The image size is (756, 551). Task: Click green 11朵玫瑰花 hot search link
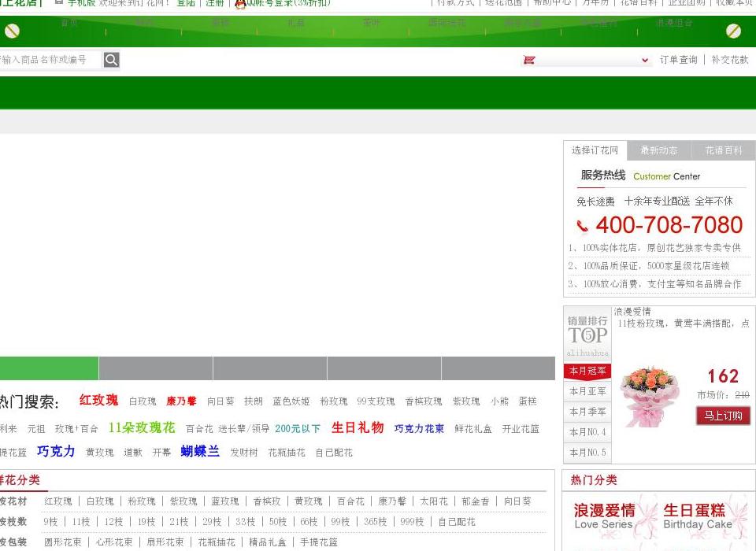tap(142, 427)
